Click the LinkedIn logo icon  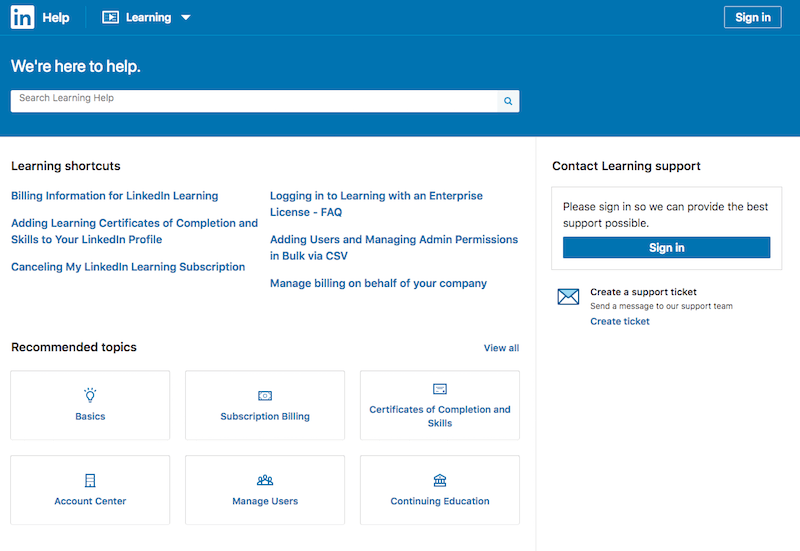(22, 17)
